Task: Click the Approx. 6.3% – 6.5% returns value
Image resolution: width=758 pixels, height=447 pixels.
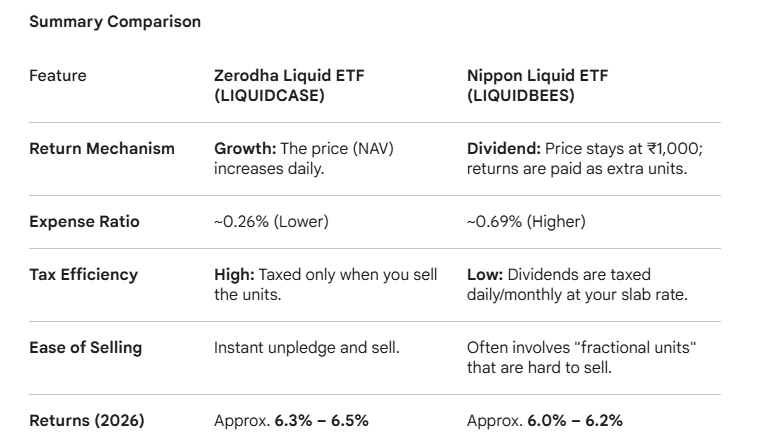Action: pos(291,421)
